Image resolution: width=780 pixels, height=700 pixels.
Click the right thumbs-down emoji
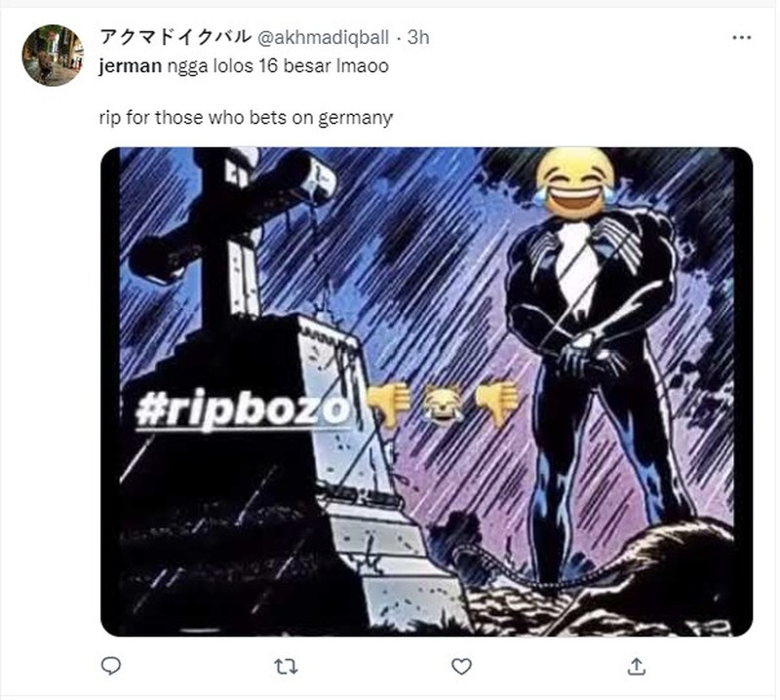(x=496, y=403)
